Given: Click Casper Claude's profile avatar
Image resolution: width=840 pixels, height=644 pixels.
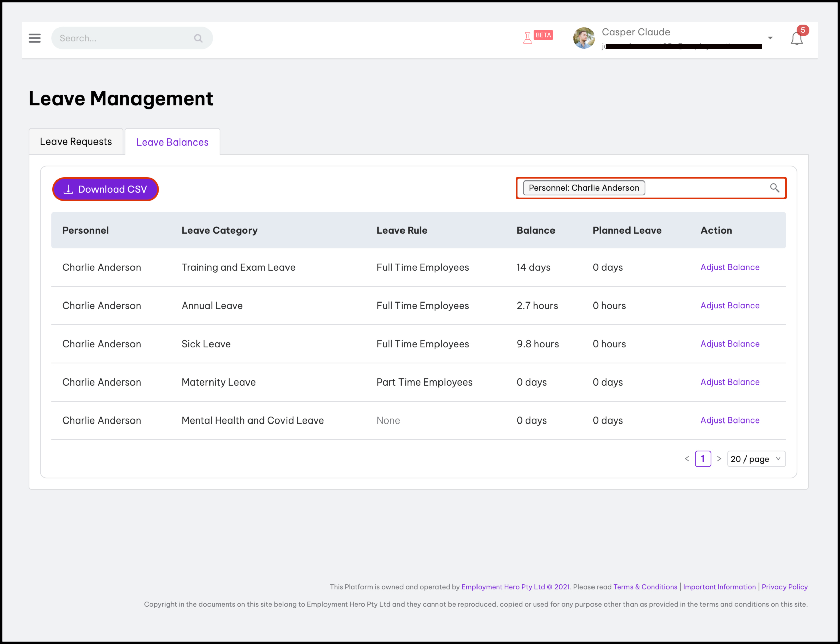Looking at the screenshot, I should pos(584,38).
